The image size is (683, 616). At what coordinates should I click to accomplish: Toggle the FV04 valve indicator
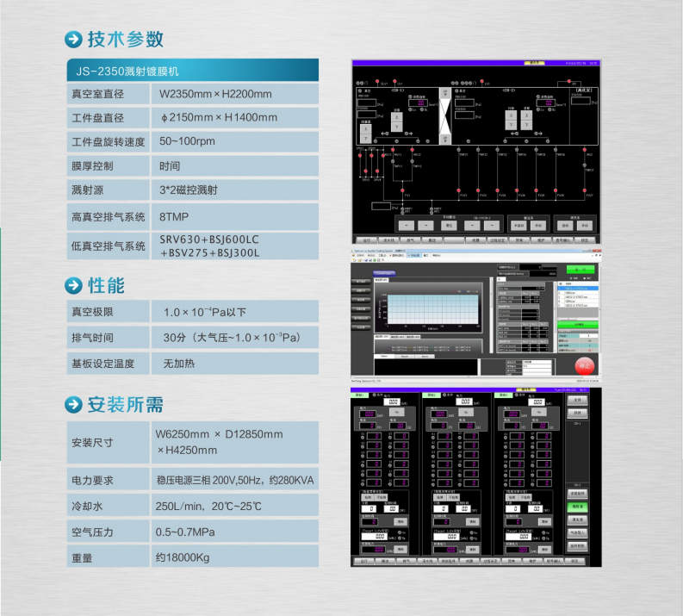click(x=517, y=190)
